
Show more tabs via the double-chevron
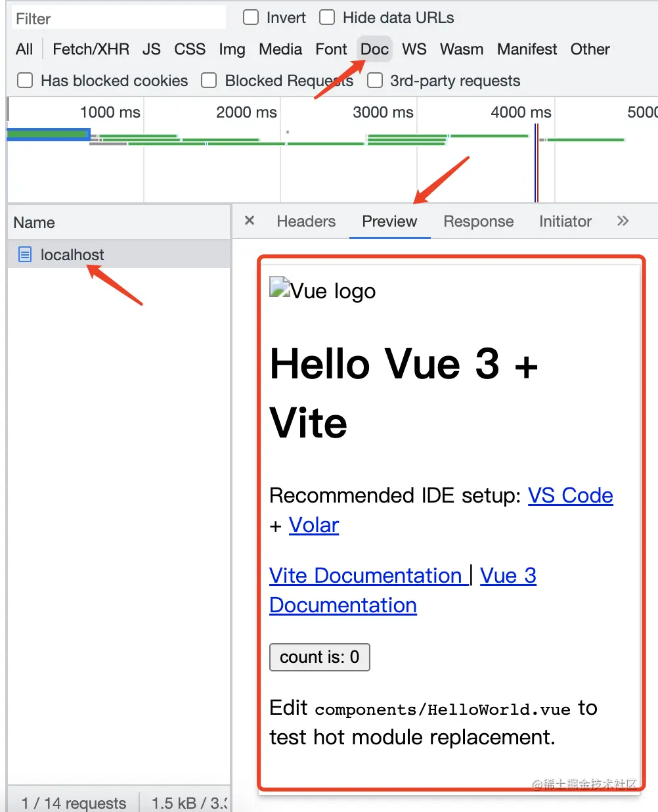(623, 221)
